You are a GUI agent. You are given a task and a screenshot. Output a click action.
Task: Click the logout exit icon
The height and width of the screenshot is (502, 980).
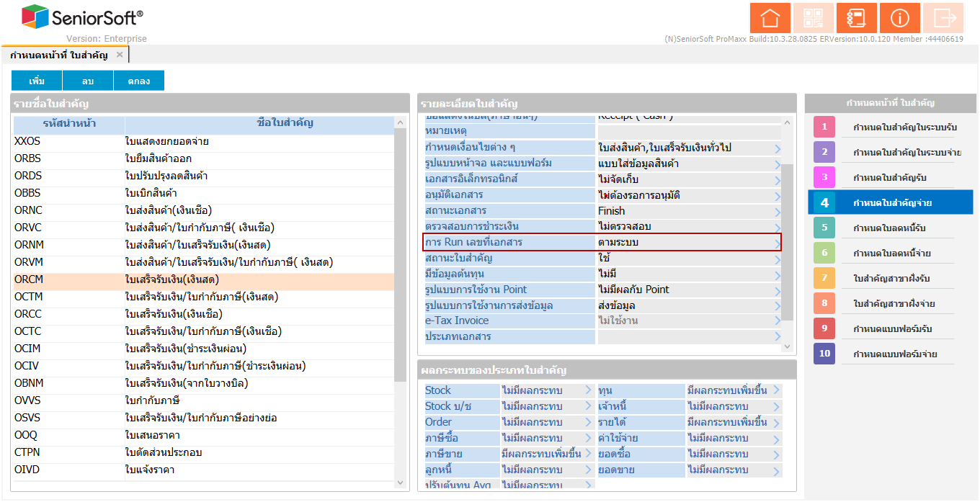point(943,18)
